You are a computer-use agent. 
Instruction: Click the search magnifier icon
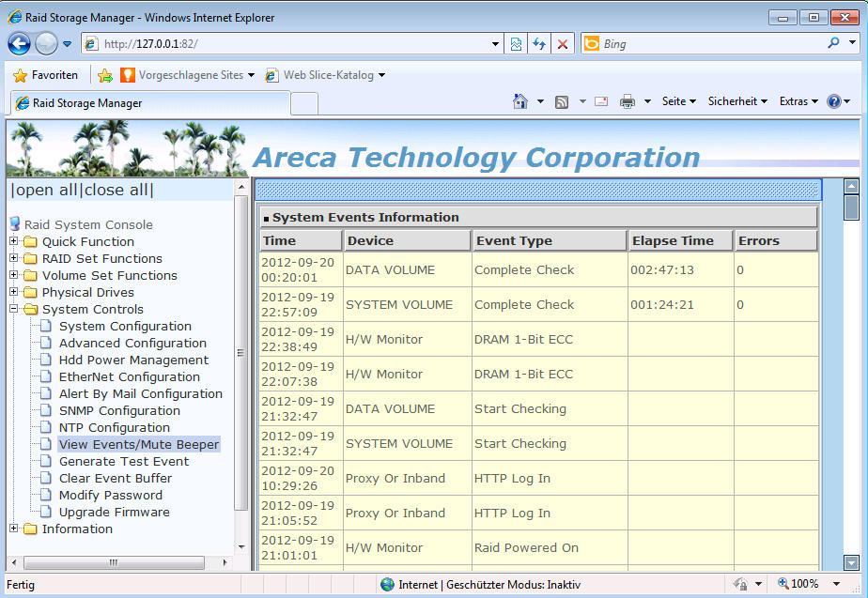[833, 43]
